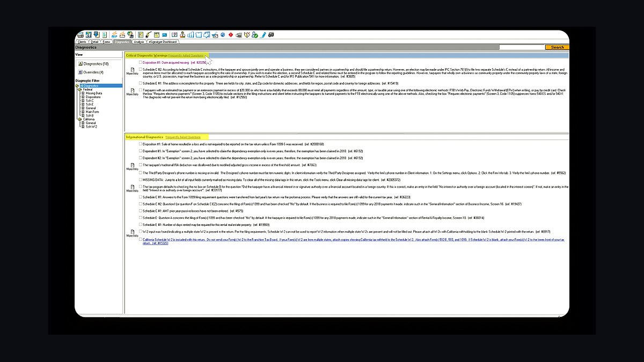Select Overrides (4) in the View panel
The width and height of the screenshot is (644, 362).
(91, 72)
